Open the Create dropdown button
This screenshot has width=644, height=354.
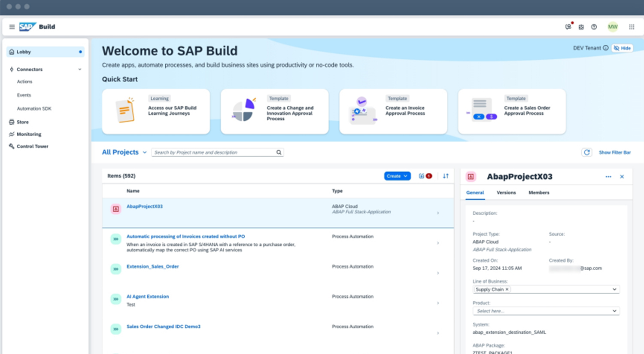click(x=397, y=176)
